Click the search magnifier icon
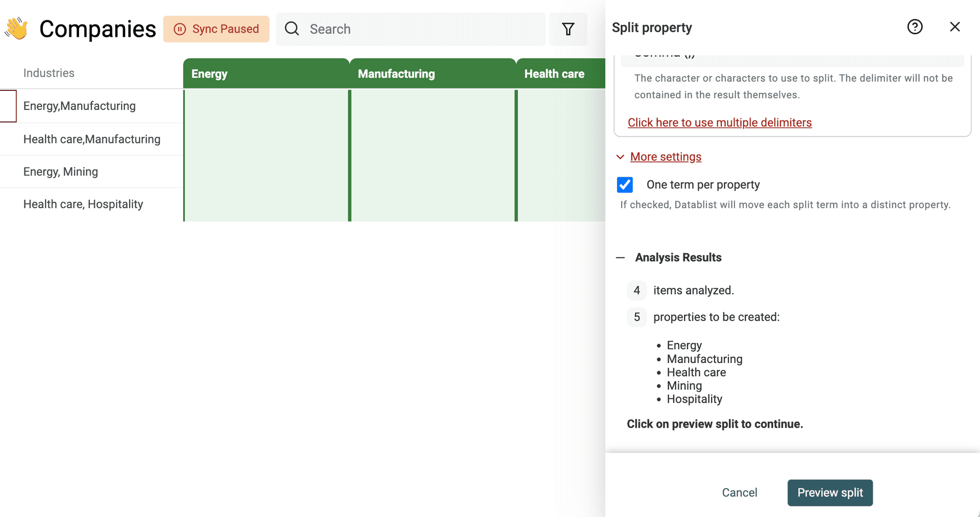Screen dimensions: 980x517 (291, 29)
